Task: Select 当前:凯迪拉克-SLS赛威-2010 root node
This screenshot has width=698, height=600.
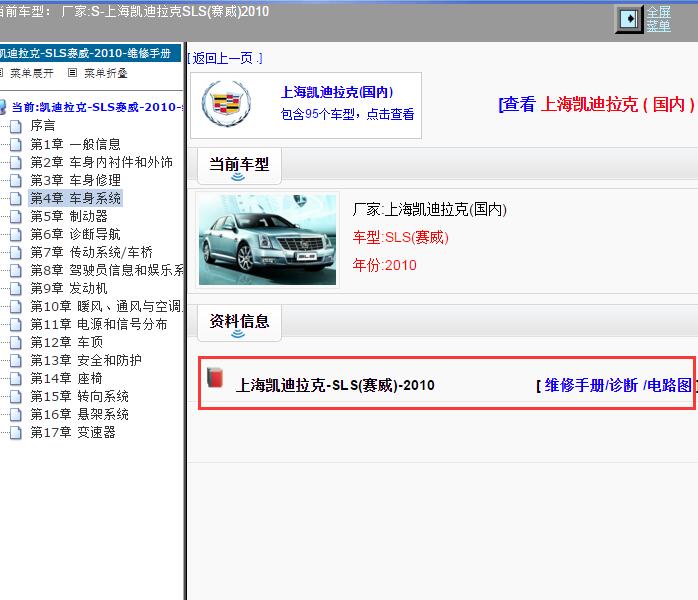Action: [x=97, y=107]
